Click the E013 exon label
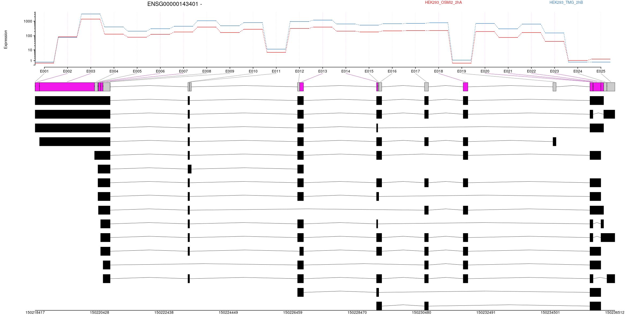This screenshot has height=317, width=644. 323,71
